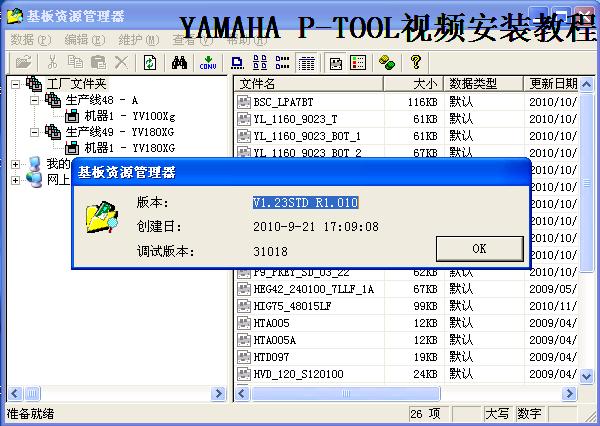Screen dimensions: 600x426
Task: Click the file list scroll up arrow
Action: (587, 84)
